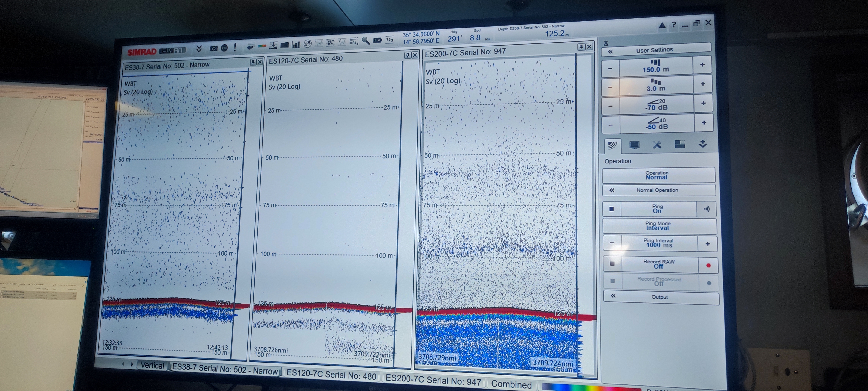
Task: Open the Ping Mode Interval selector
Action: 659,226
